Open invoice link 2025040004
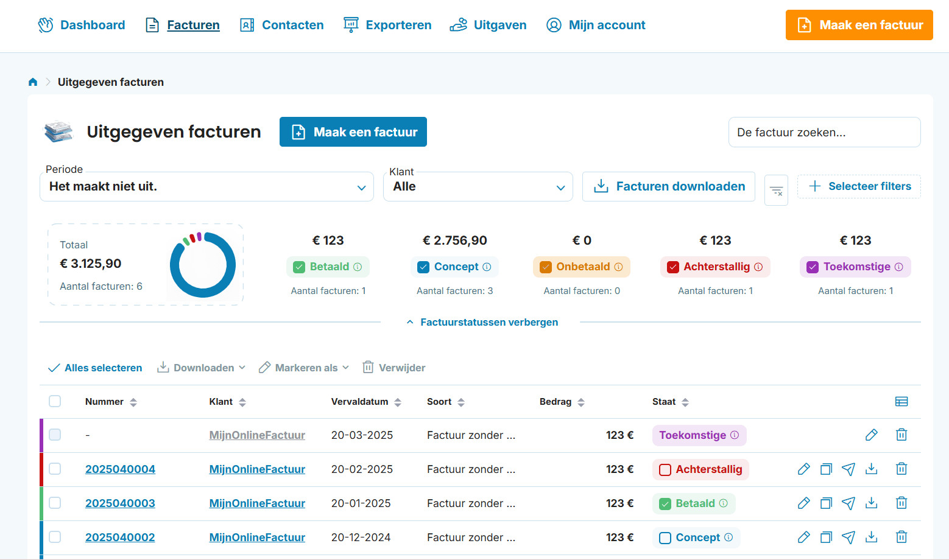The image size is (949, 560). click(x=120, y=469)
